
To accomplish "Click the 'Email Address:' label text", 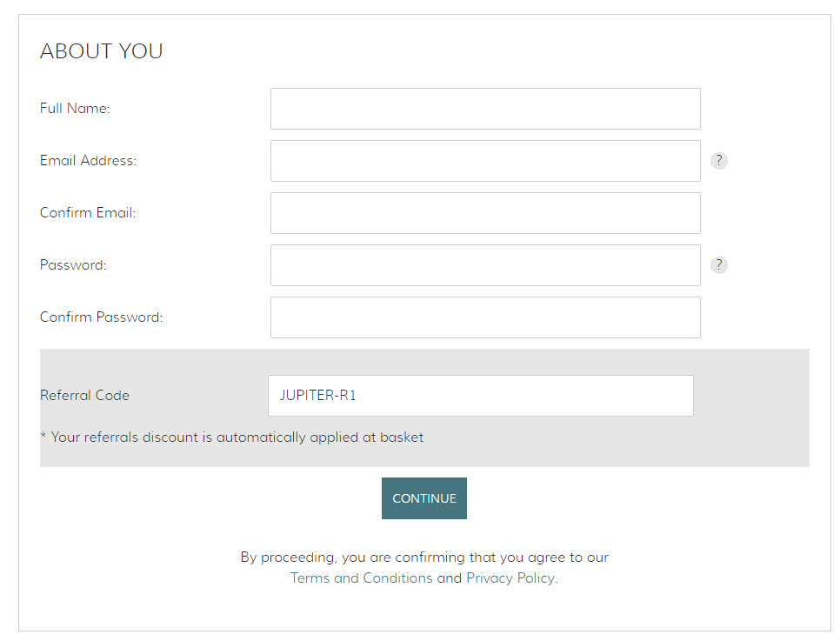I will 88,160.
